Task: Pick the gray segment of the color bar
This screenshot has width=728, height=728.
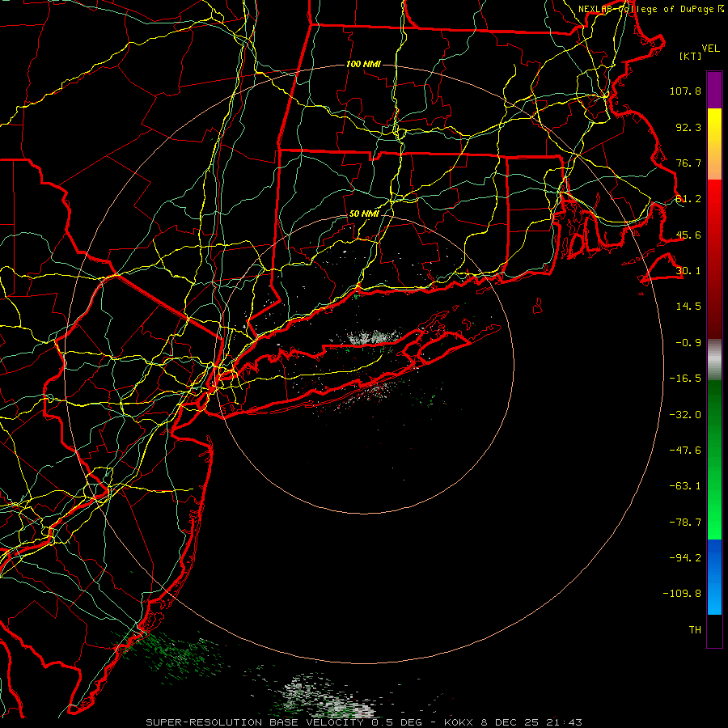Action: point(714,360)
